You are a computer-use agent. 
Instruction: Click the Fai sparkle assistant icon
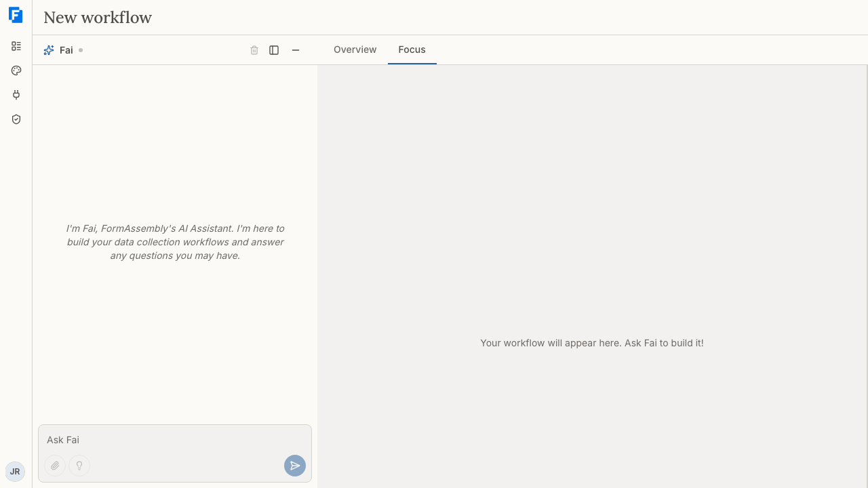(49, 50)
